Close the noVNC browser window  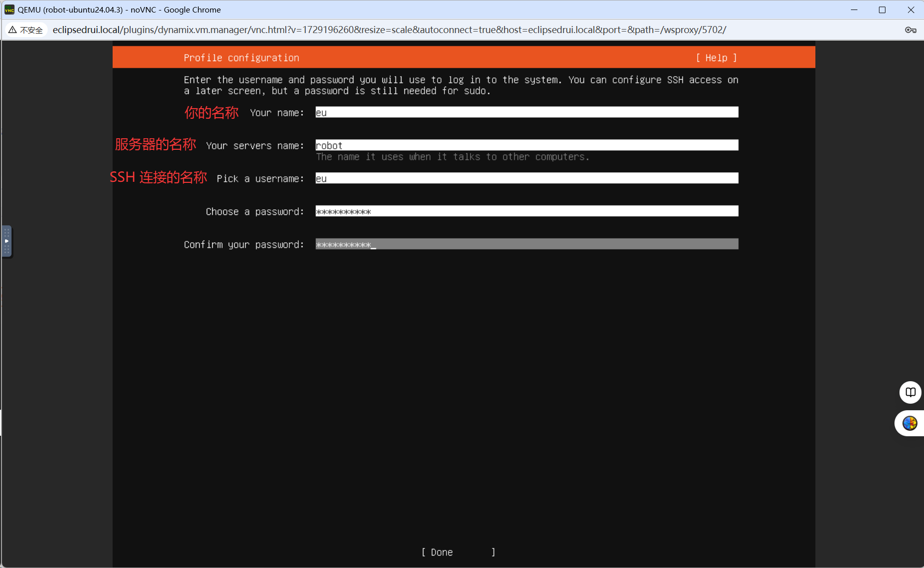pos(910,10)
